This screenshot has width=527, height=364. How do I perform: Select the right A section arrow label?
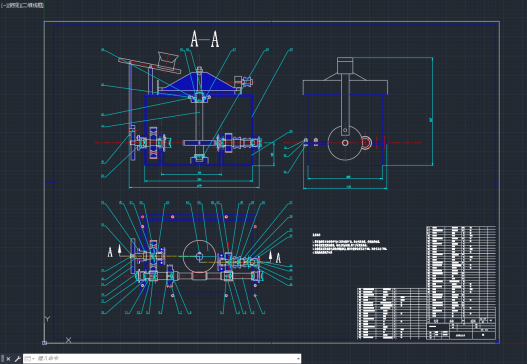tap(278, 258)
